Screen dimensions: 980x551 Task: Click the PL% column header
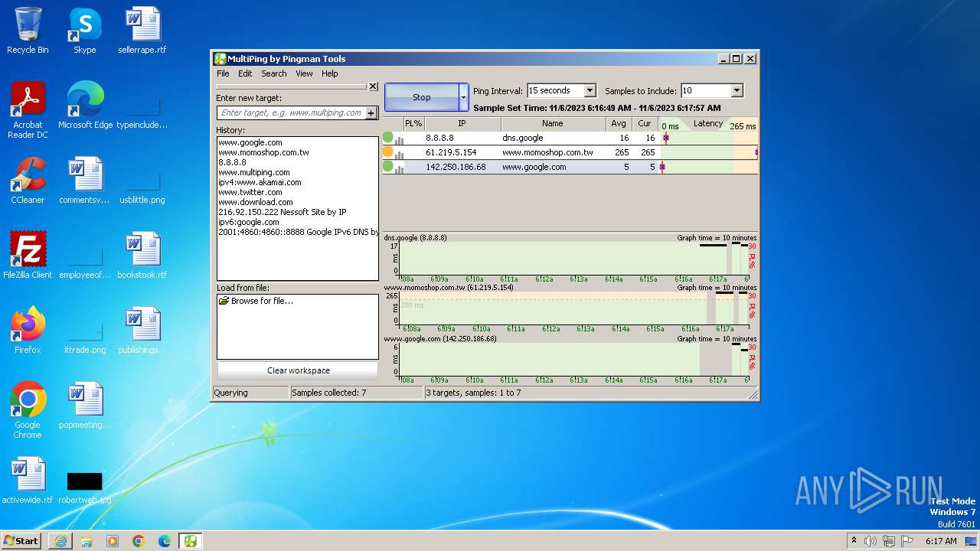point(413,123)
